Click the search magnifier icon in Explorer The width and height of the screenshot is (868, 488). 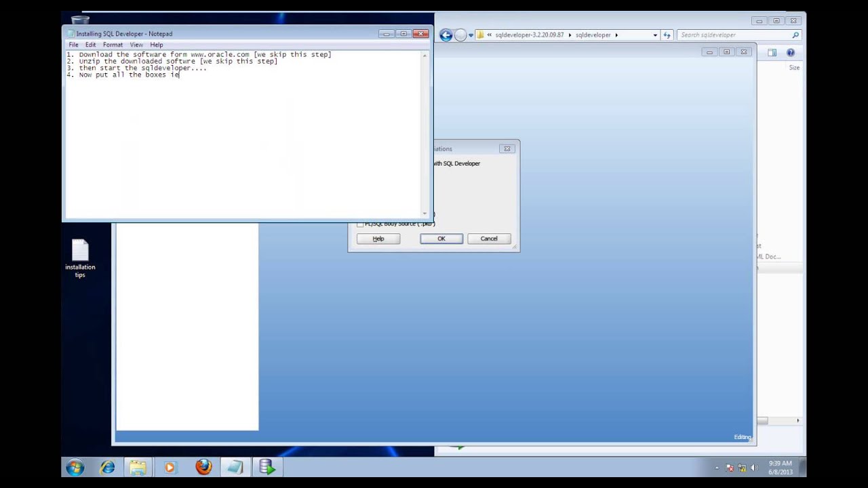click(795, 35)
